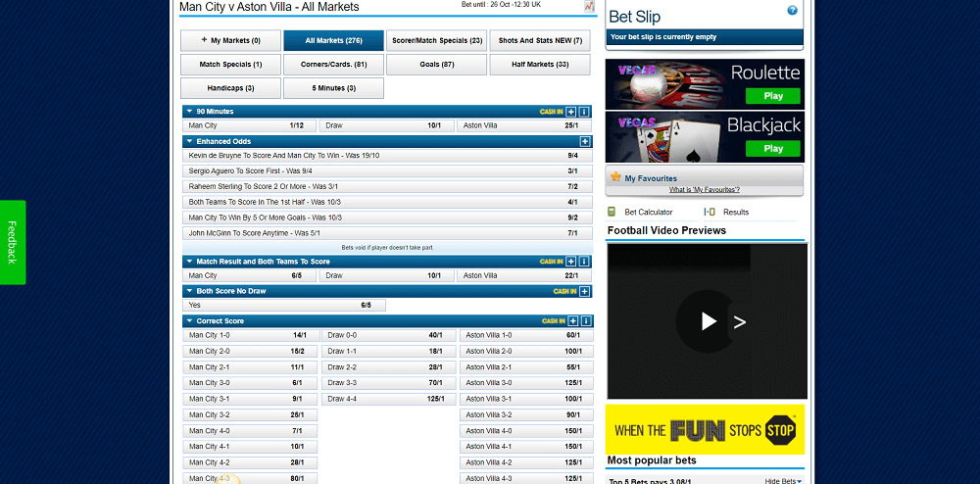This screenshot has height=484, width=980.
Task: Collapse the Correct Score section
Action: (189, 321)
